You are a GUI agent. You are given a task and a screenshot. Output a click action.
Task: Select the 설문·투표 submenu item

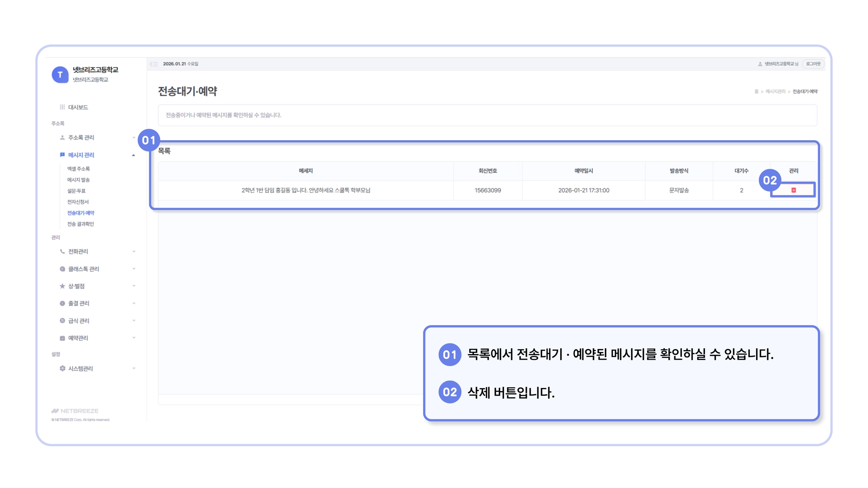[76, 191]
